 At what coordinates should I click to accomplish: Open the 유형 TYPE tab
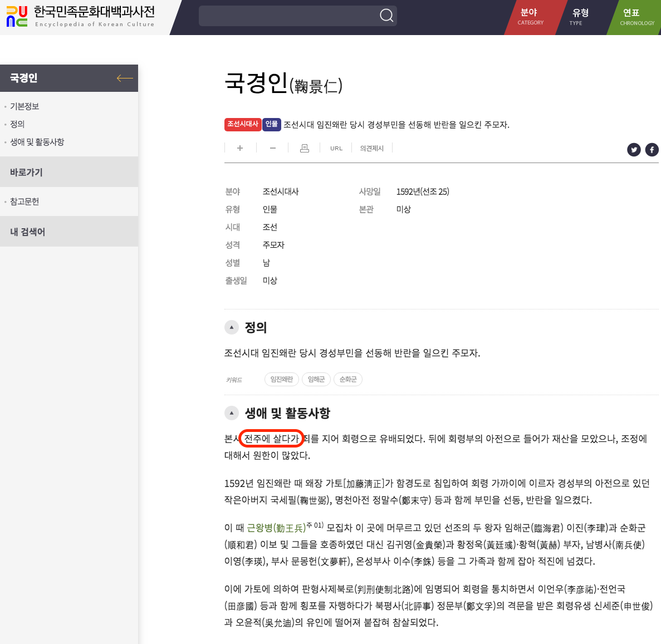pyautogui.click(x=580, y=17)
